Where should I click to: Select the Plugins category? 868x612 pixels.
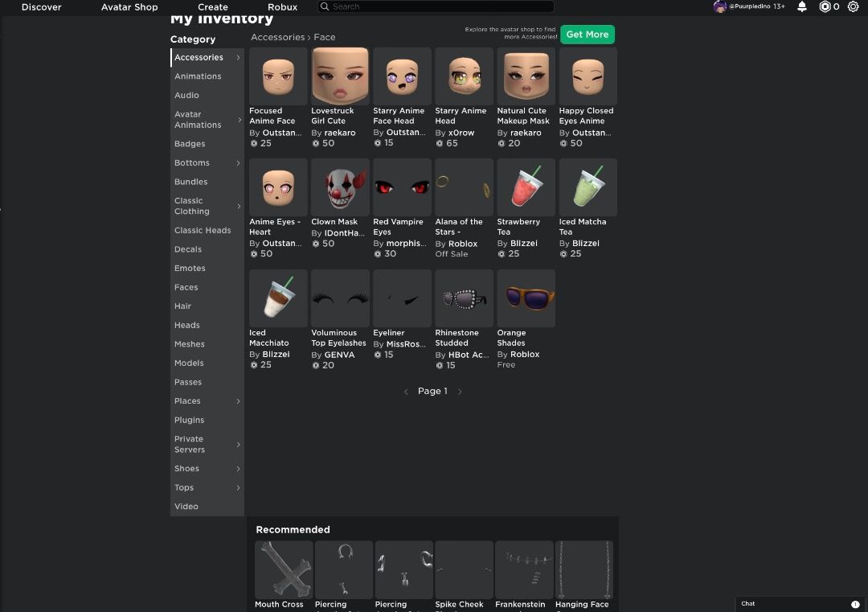tap(190, 420)
